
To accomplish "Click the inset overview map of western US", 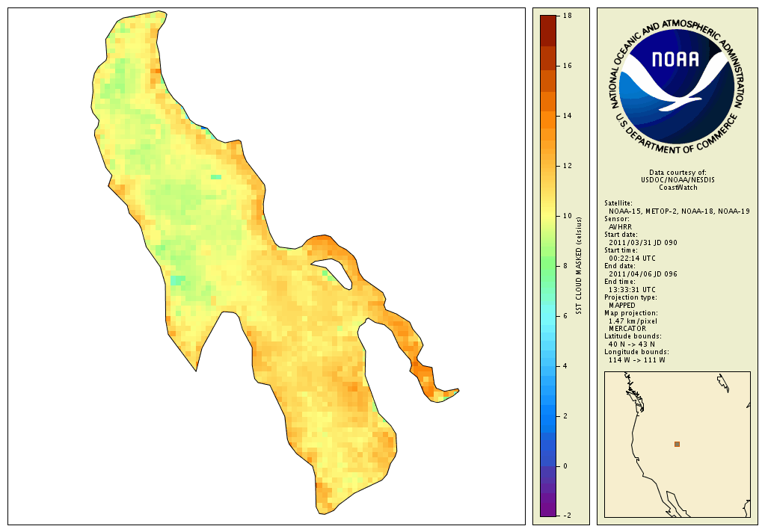I will [678, 445].
